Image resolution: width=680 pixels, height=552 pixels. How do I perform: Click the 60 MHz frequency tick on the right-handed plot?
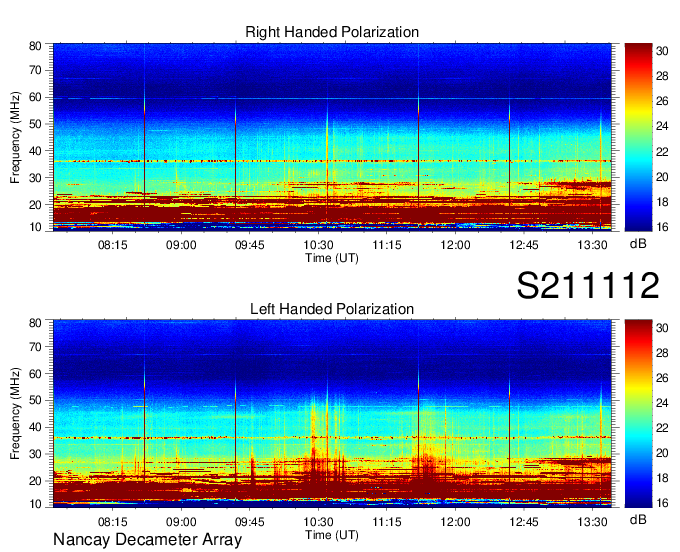(35, 97)
